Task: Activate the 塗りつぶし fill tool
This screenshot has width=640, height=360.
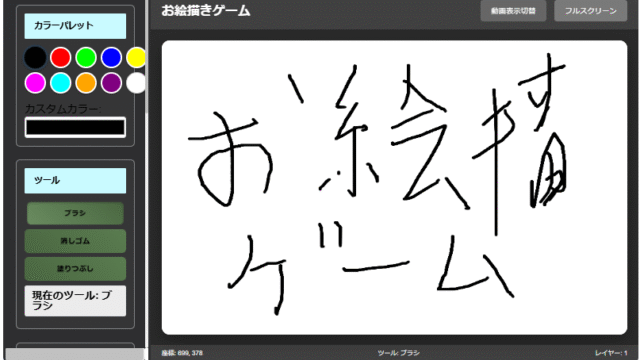Action: click(75, 269)
